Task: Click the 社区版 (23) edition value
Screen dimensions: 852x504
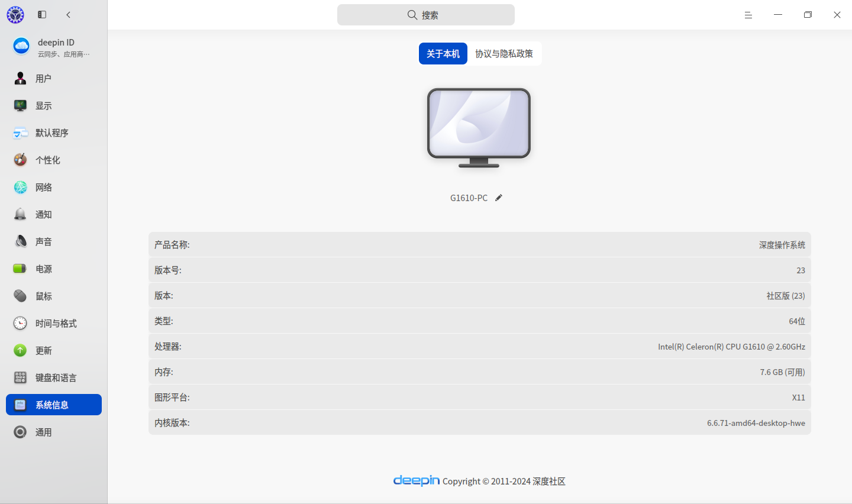Action: point(786,296)
